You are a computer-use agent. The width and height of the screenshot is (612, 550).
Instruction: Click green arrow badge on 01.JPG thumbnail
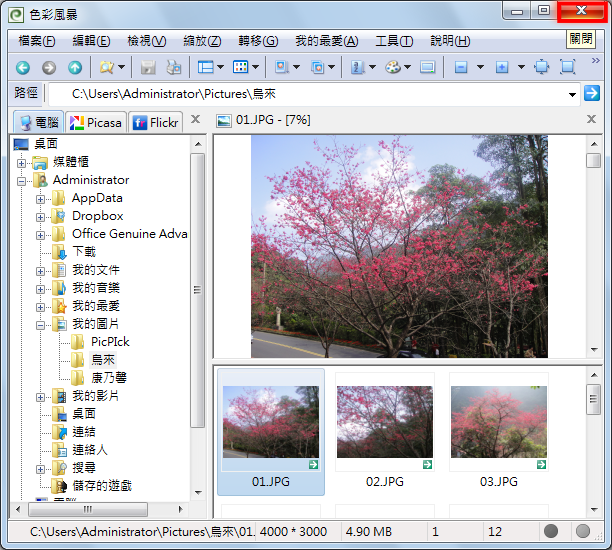[x=313, y=465]
